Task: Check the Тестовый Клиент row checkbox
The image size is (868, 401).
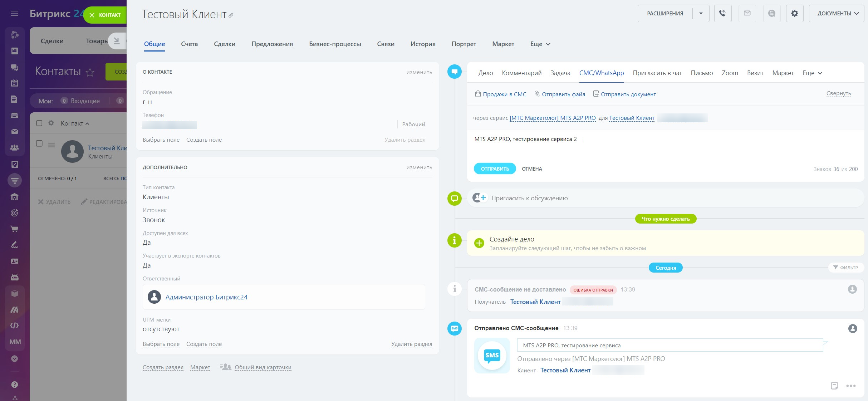Action: (x=39, y=143)
